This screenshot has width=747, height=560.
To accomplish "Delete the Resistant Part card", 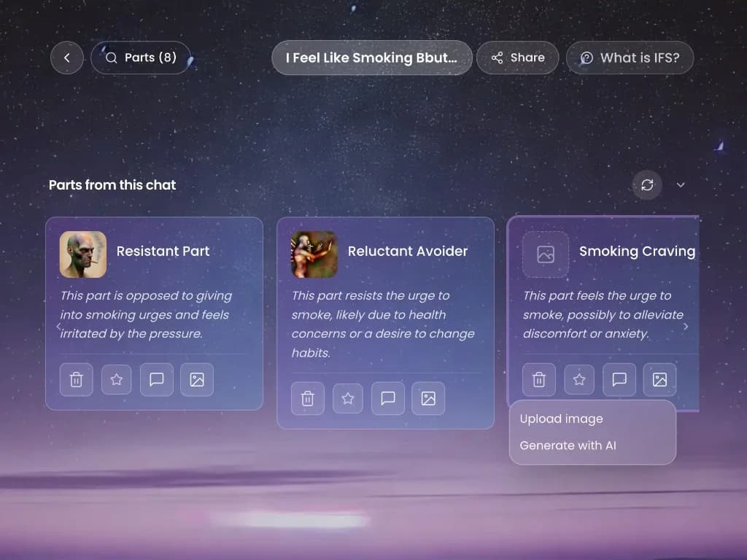I will tap(76, 379).
